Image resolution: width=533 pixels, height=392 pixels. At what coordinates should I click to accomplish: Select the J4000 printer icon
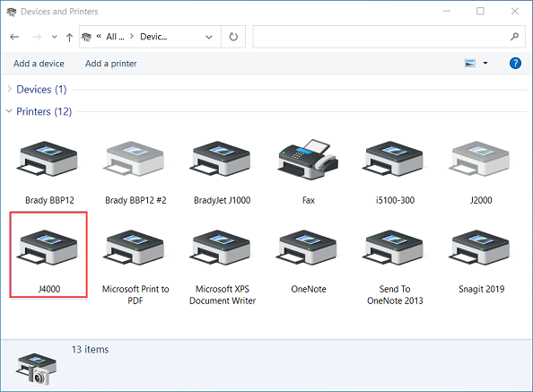coord(48,248)
